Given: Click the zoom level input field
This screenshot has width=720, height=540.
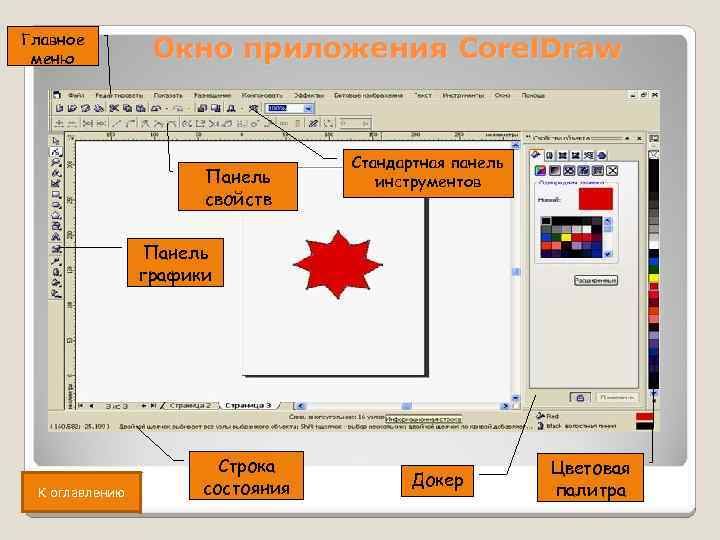Looking at the screenshot, I should click(x=284, y=108).
